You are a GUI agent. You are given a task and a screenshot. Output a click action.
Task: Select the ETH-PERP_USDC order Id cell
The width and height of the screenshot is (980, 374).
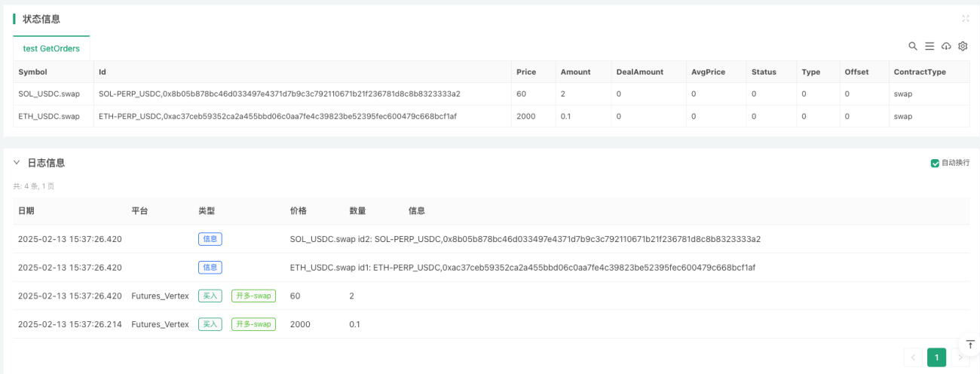pos(278,117)
